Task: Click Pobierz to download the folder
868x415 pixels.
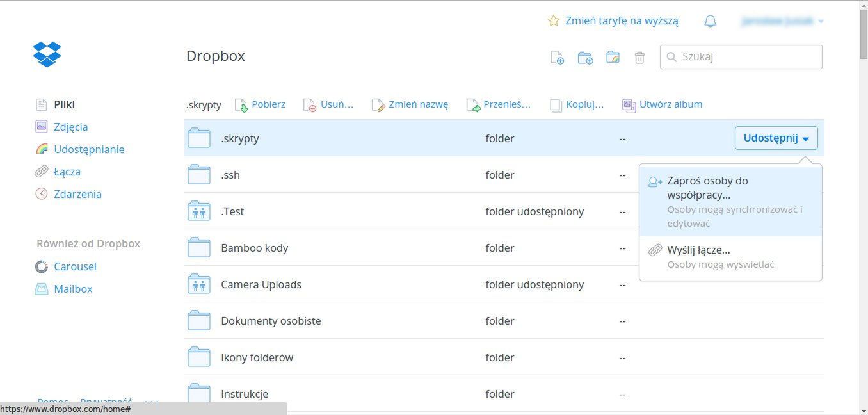Action: [260, 104]
